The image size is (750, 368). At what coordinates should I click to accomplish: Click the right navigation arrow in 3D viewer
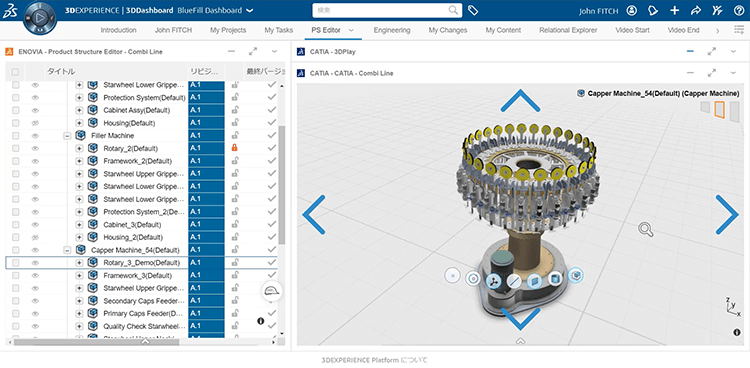tap(727, 214)
